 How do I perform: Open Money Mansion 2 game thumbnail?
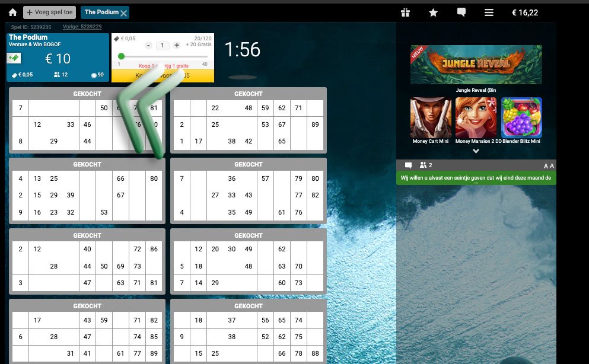click(x=476, y=118)
